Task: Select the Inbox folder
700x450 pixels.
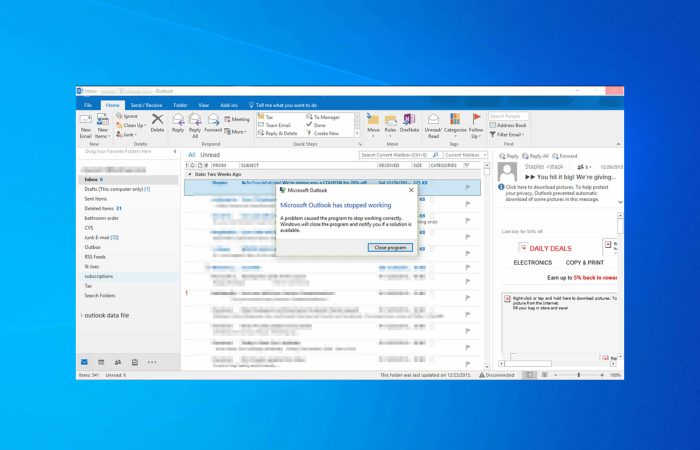Action: click(x=129, y=179)
